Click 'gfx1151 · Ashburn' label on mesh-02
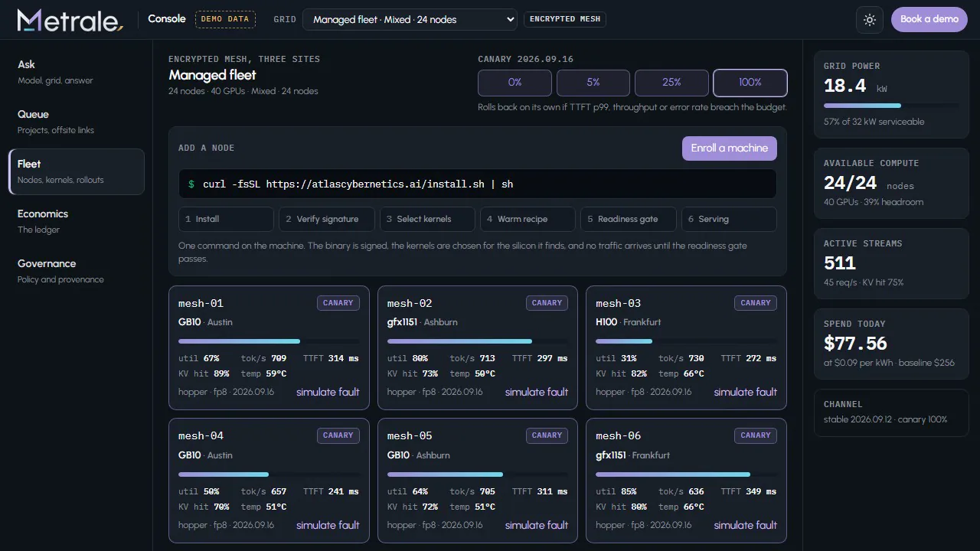This screenshot has width=980, height=551. [x=423, y=322]
